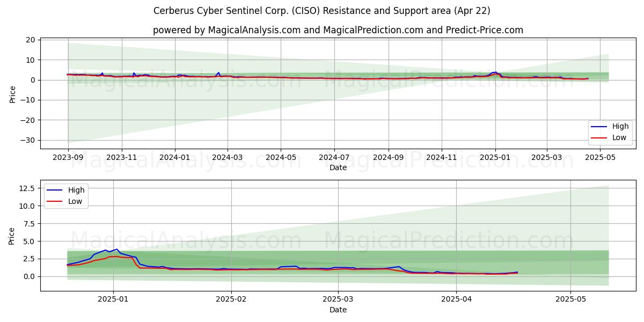Image resolution: width=644 pixels, height=322 pixels.
Task: Click the 2023-09 date tick label
Action: pos(68,158)
